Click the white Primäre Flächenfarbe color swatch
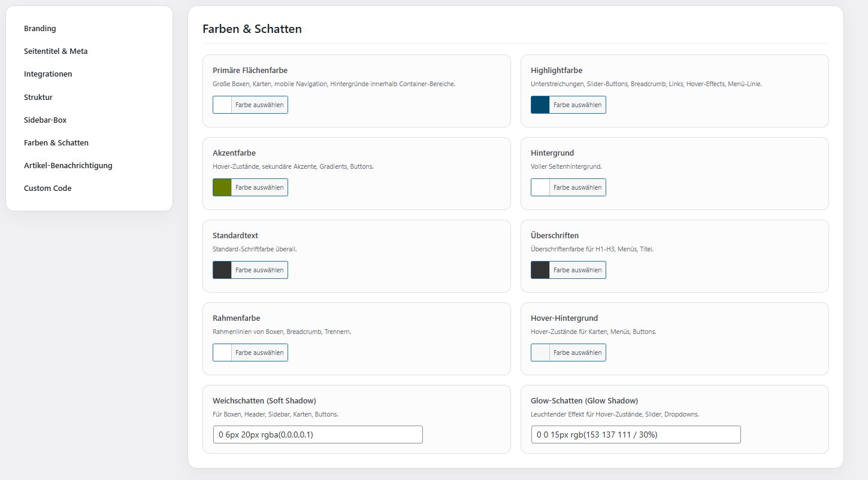 click(x=222, y=105)
